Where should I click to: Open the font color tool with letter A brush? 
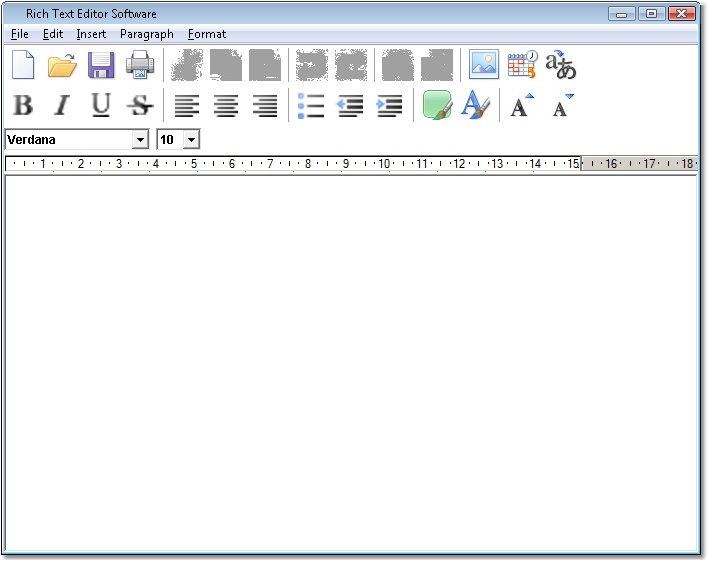tap(475, 105)
